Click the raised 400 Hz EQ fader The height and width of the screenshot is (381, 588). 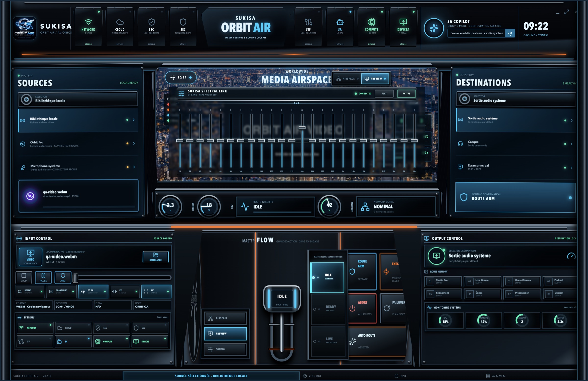tap(302, 128)
